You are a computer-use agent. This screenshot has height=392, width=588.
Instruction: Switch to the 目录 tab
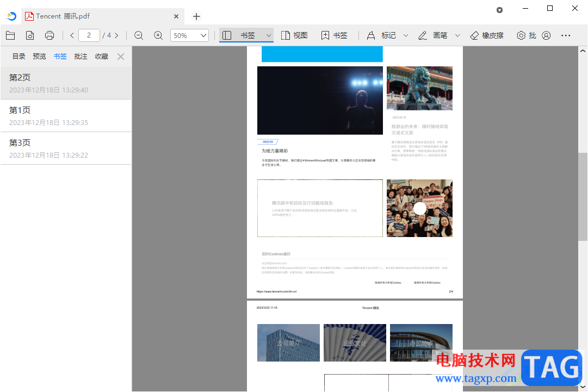coord(18,56)
